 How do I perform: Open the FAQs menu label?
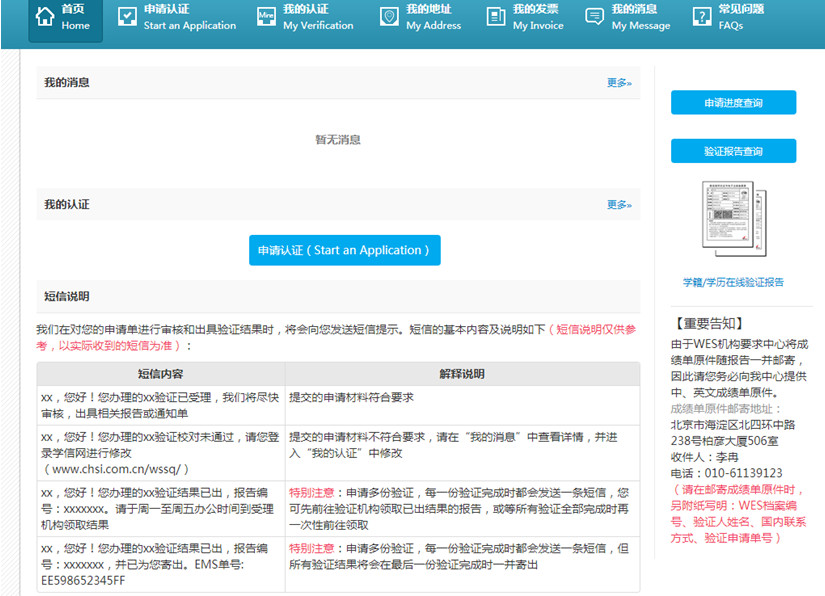(741, 17)
